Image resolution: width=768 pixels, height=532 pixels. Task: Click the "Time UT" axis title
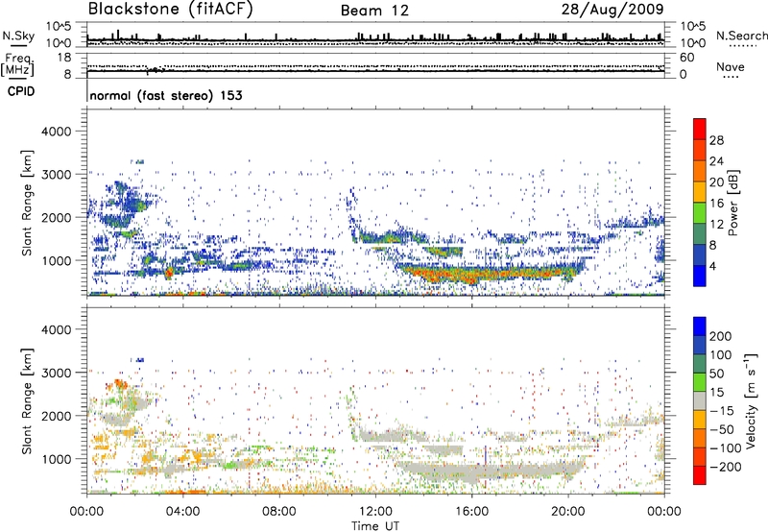coord(375,526)
